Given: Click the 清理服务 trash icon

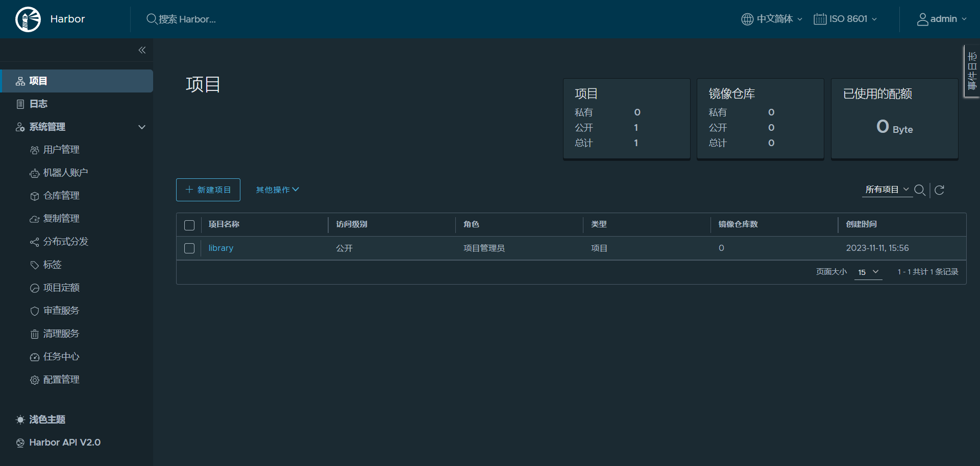Looking at the screenshot, I should [x=34, y=334].
